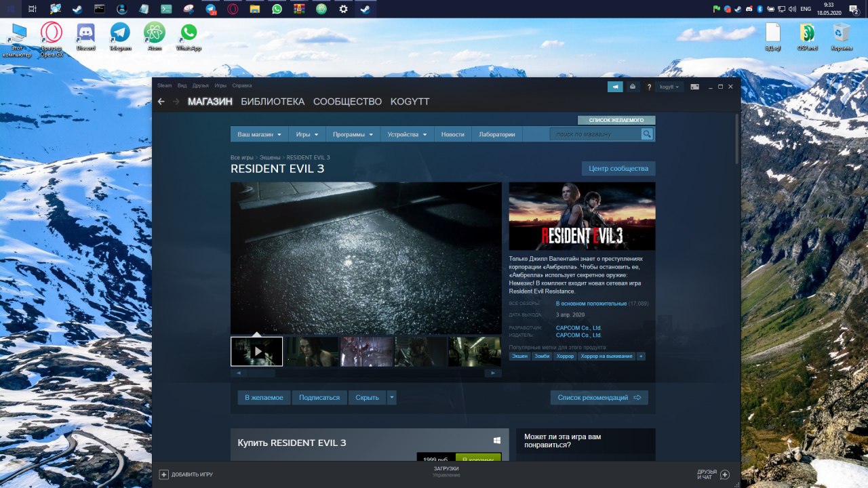Open the Справка menu
This screenshot has width=868, height=488.
click(x=242, y=85)
